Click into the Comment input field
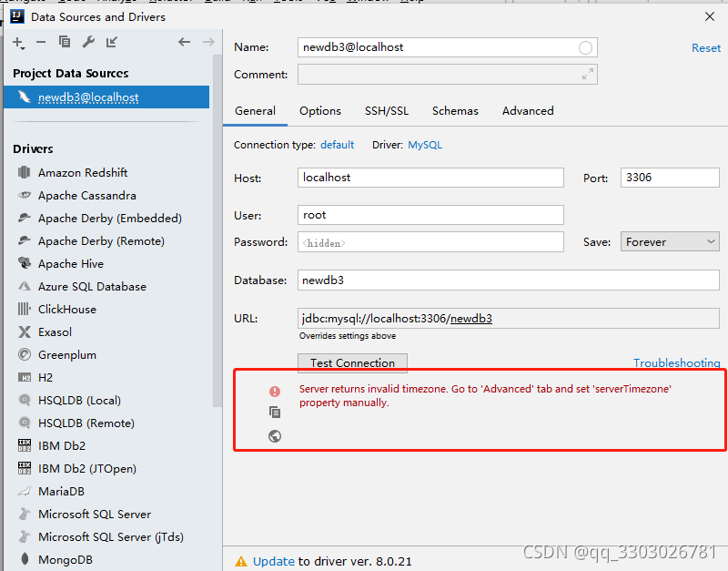 [x=447, y=75]
